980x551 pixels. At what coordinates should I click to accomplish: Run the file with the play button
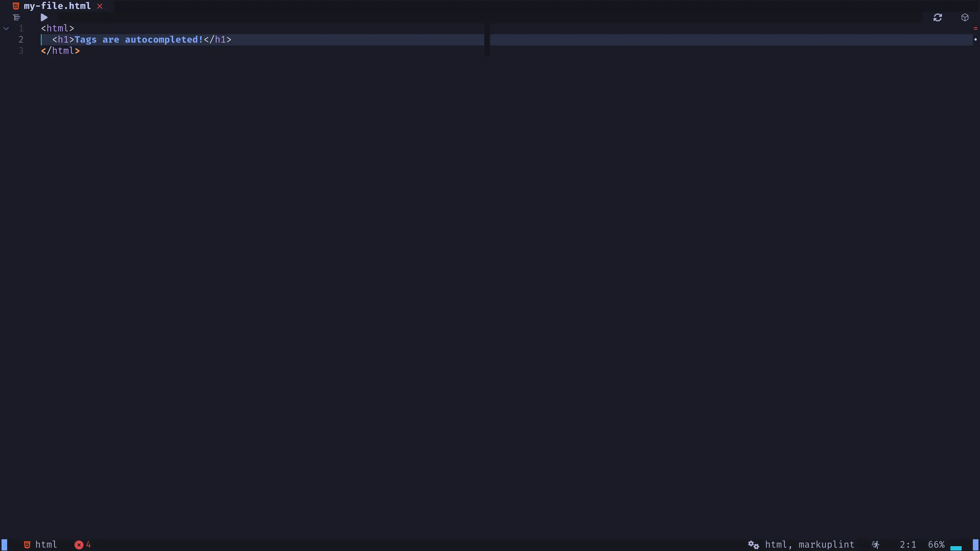(x=44, y=18)
